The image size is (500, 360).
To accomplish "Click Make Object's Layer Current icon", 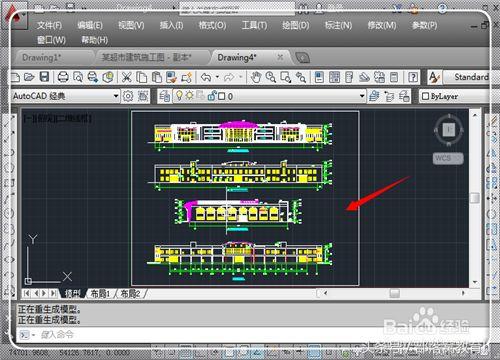I will coord(374,96).
